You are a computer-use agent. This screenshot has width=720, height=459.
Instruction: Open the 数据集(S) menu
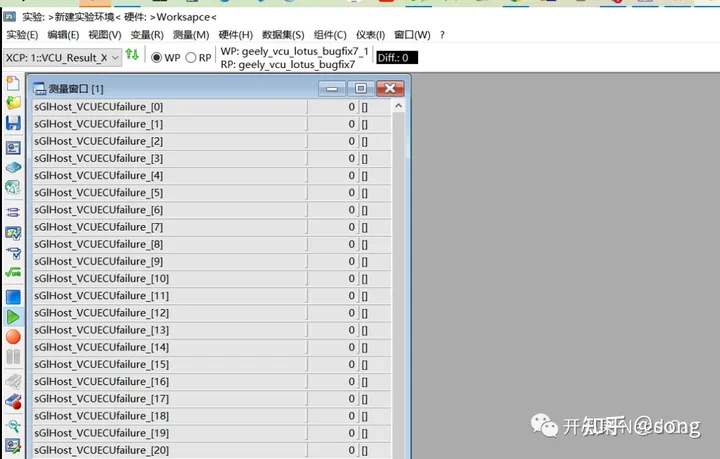(x=283, y=35)
